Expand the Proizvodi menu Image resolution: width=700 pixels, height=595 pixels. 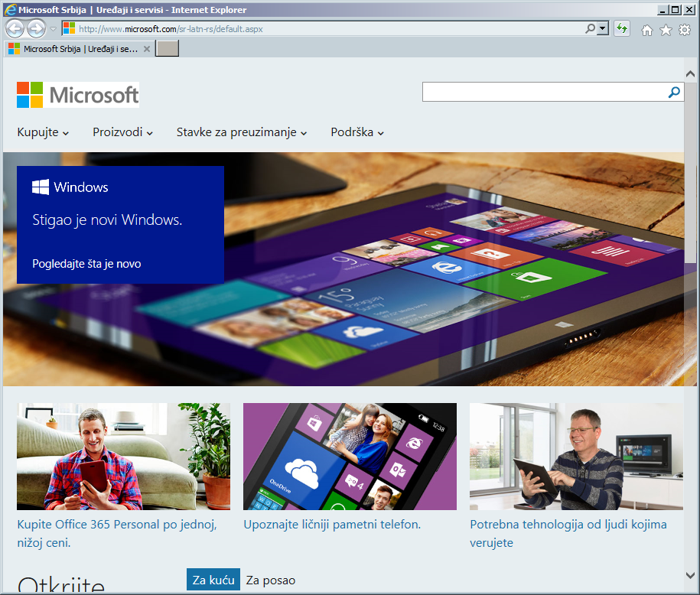point(122,132)
